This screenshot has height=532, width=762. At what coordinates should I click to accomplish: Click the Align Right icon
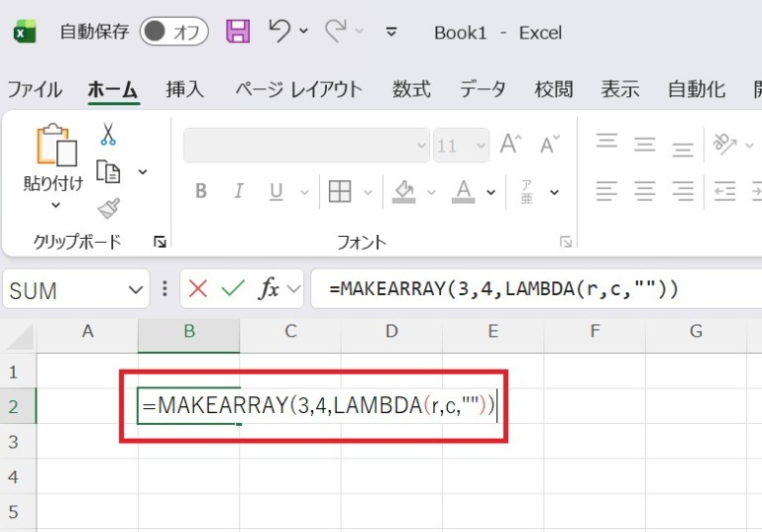pyautogui.click(x=683, y=191)
